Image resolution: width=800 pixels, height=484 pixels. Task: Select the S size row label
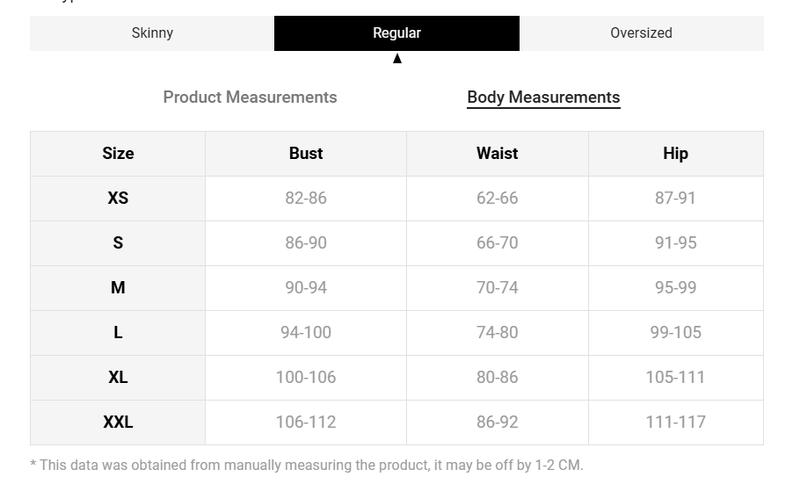pos(118,243)
